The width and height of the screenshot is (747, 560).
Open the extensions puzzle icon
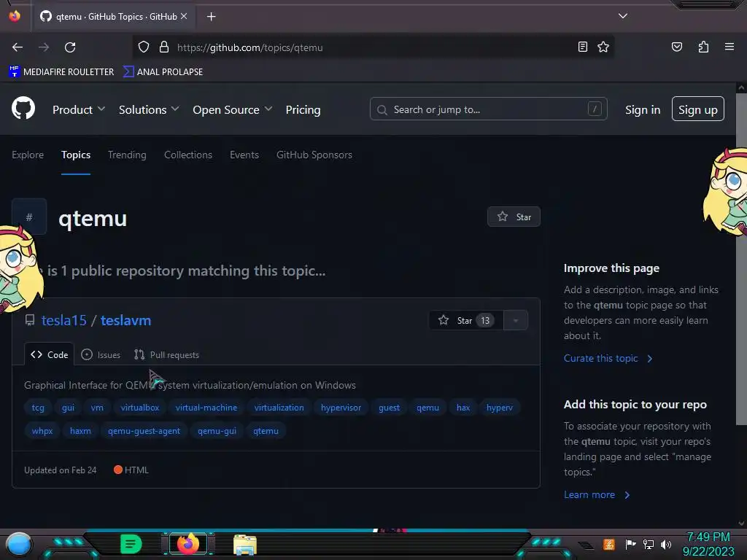click(x=703, y=47)
